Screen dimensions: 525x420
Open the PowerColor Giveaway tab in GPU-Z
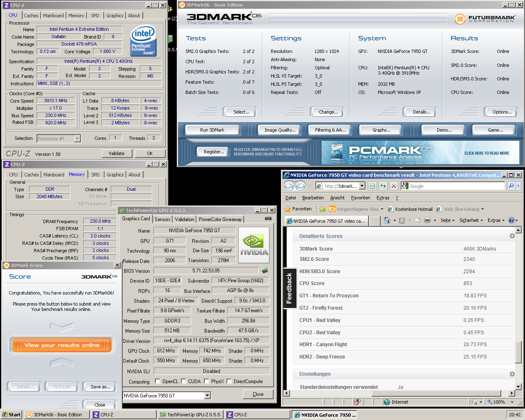(x=221, y=219)
